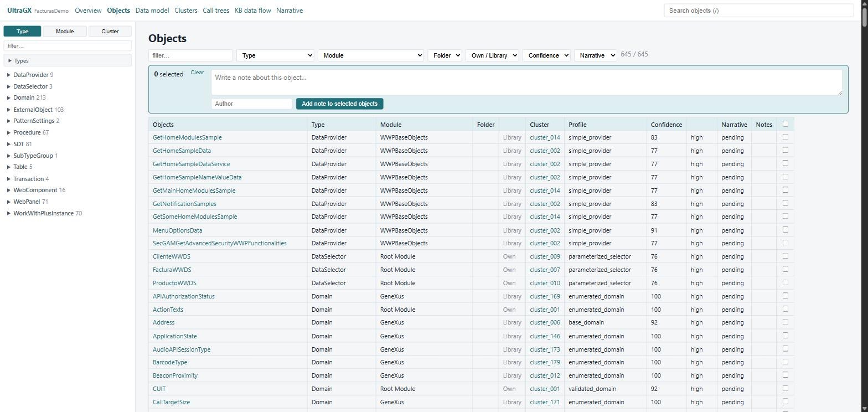The image size is (868, 412).
Task: Open the Data model page
Action: 152,11
